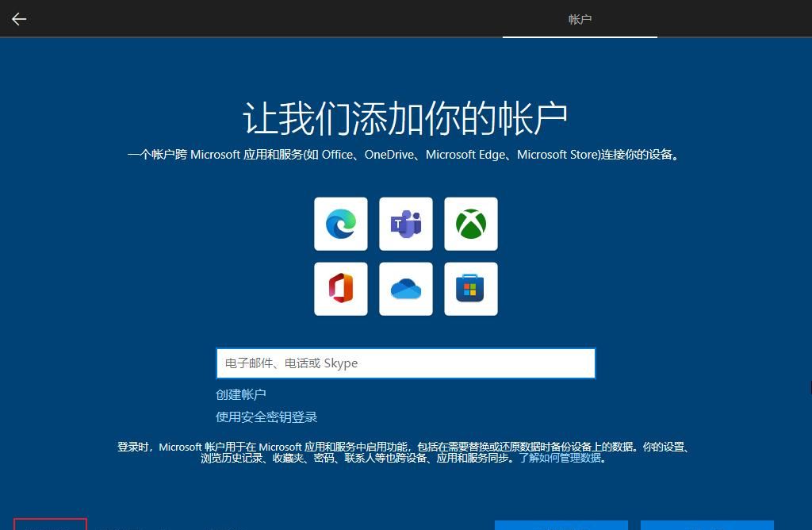Click the 让我们添加你的帐户 heading
The width and height of the screenshot is (812, 530).
click(405, 119)
